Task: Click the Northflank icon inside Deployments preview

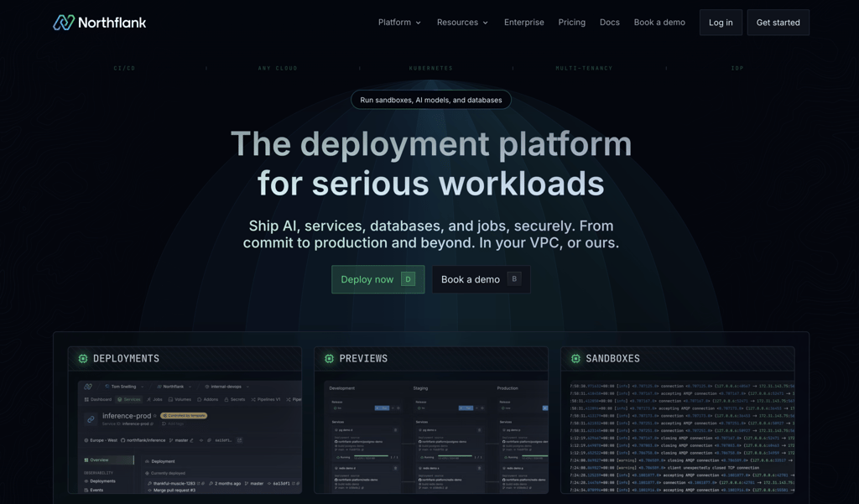Action: (x=88, y=387)
